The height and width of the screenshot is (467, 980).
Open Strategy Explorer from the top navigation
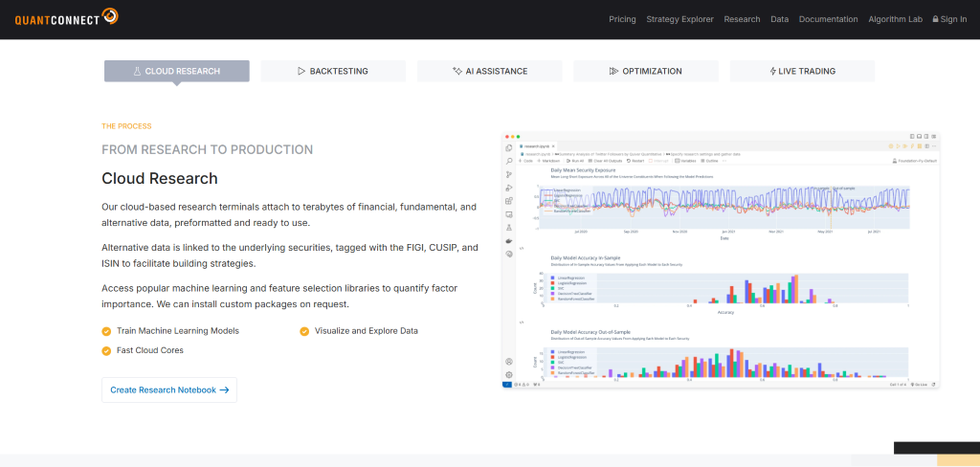pyautogui.click(x=680, y=19)
